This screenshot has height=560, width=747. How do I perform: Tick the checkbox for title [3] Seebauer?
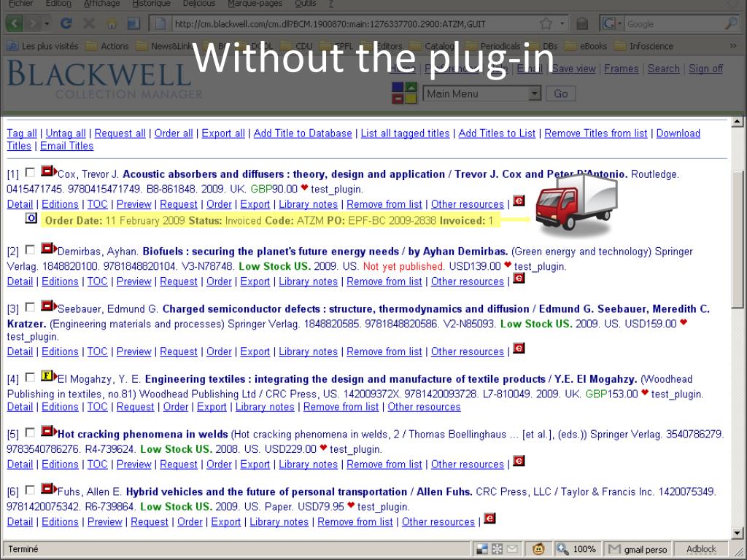click(x=30, y=307)
